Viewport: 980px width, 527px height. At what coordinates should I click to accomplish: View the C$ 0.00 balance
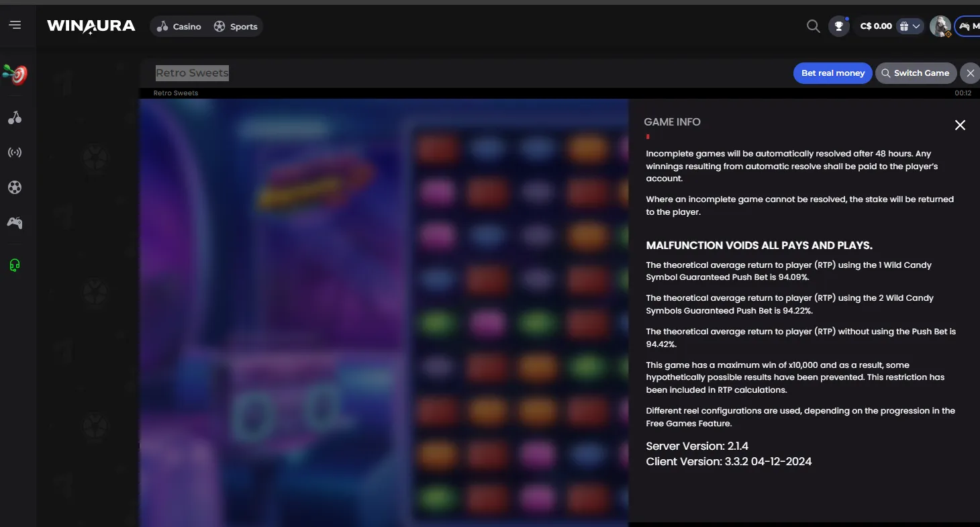[876, 26]
